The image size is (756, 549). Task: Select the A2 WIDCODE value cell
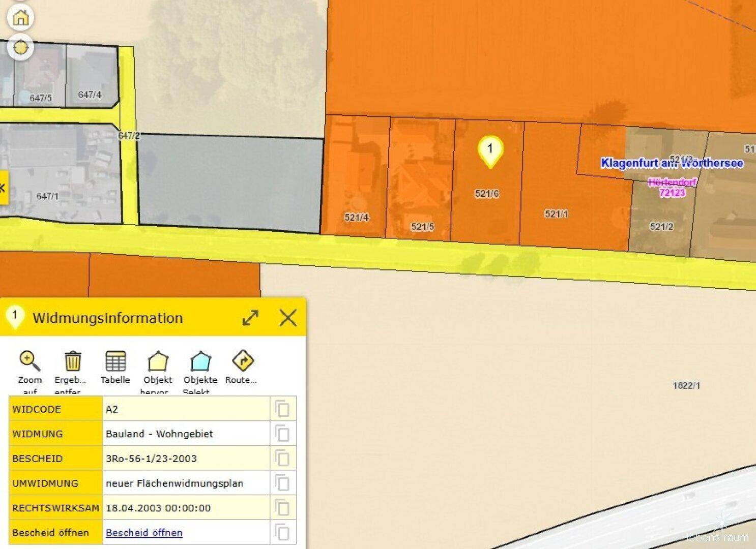point(186,409)
